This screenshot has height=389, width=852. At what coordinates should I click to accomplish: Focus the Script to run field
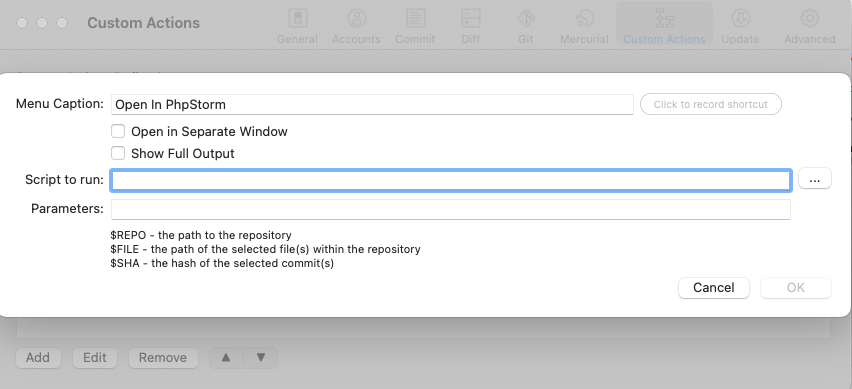point(451,180)
